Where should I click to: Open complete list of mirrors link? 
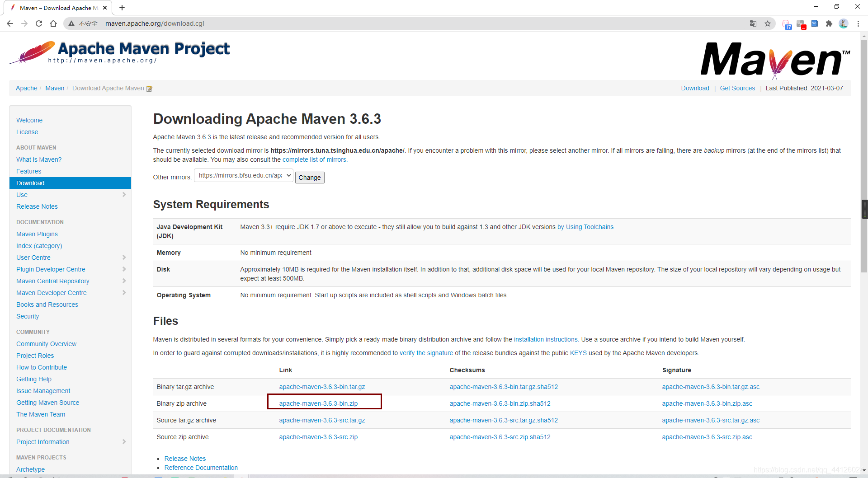click(315, 159)
